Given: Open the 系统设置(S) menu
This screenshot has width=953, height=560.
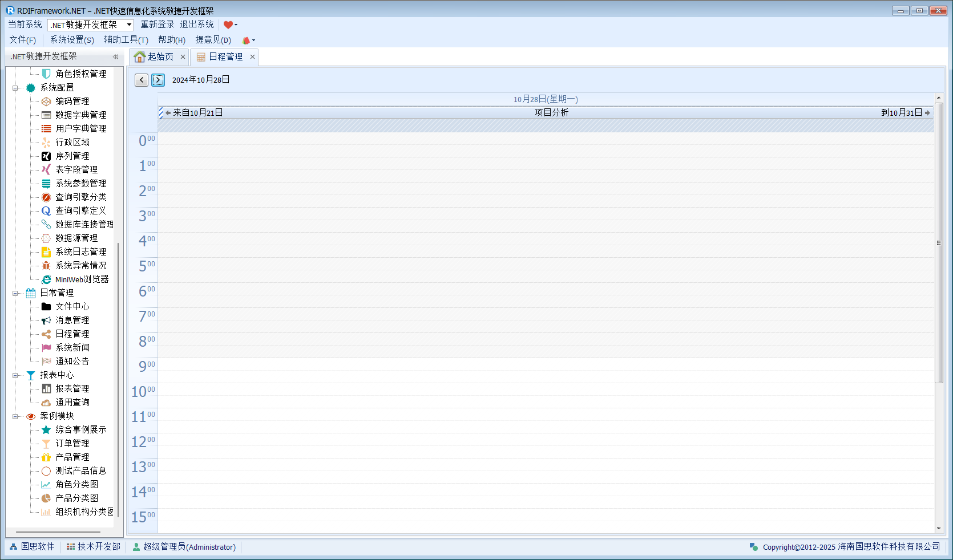Looking at the screenshot, I should point(72,40).
